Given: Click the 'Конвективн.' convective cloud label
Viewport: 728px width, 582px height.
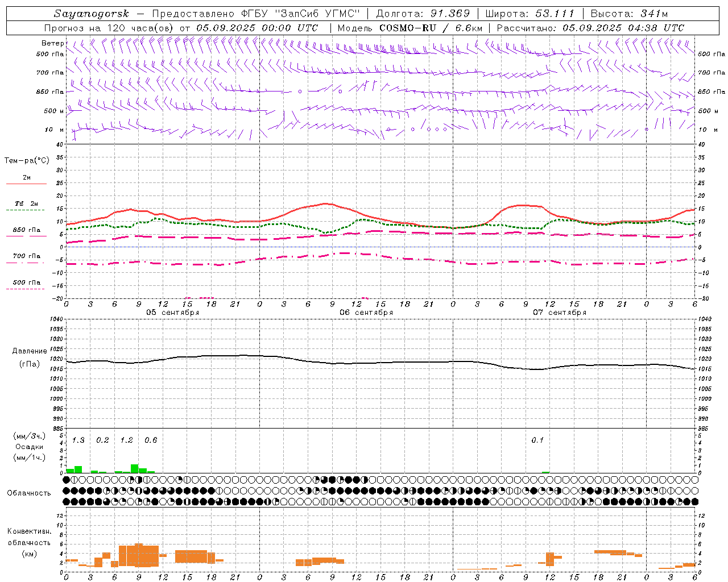Looking at the screenshot, I should pos(30,531).
